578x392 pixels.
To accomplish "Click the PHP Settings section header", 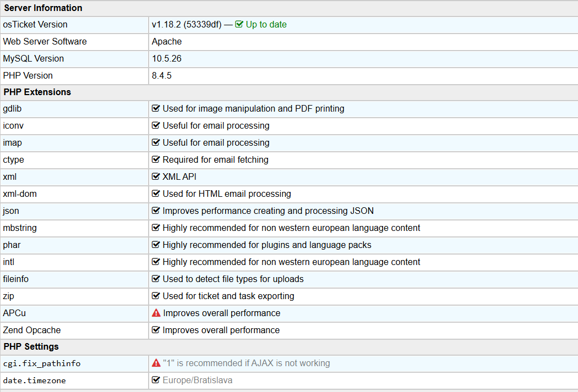I will click(x=31, y=347).
